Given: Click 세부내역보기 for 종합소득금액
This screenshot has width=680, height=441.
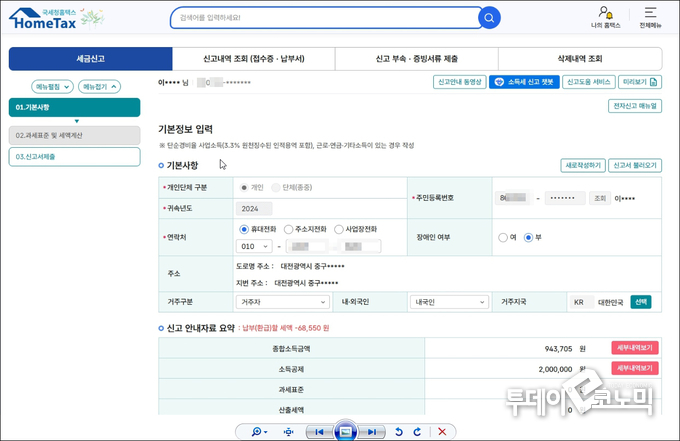Looking at the screenshot, I should [634, 348].
